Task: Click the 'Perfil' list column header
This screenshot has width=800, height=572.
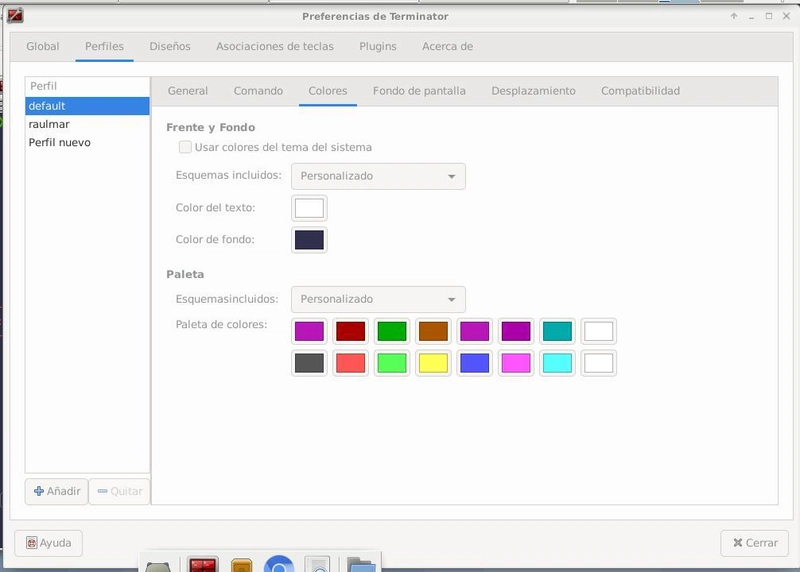Action: tap(87, 86)
